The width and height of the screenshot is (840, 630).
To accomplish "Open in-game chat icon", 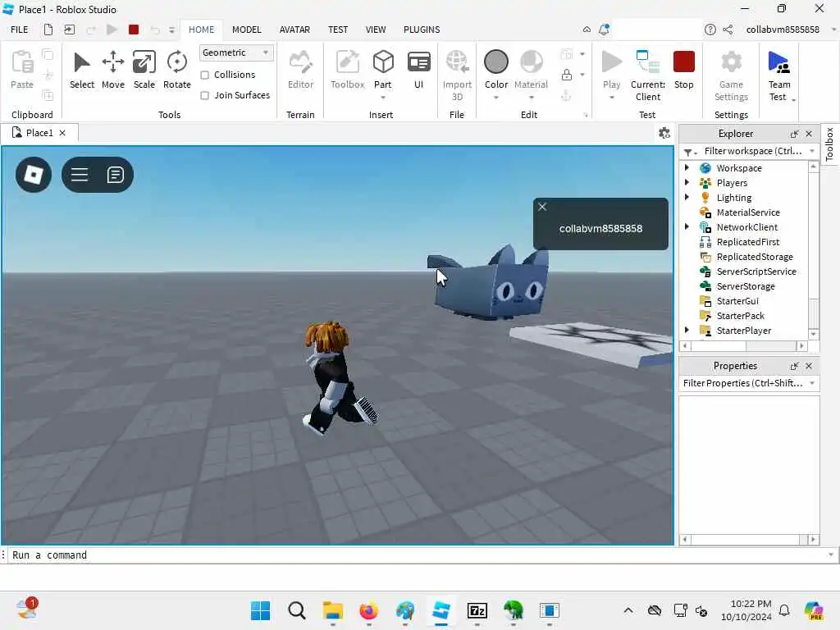I will [x=115, y=175].
